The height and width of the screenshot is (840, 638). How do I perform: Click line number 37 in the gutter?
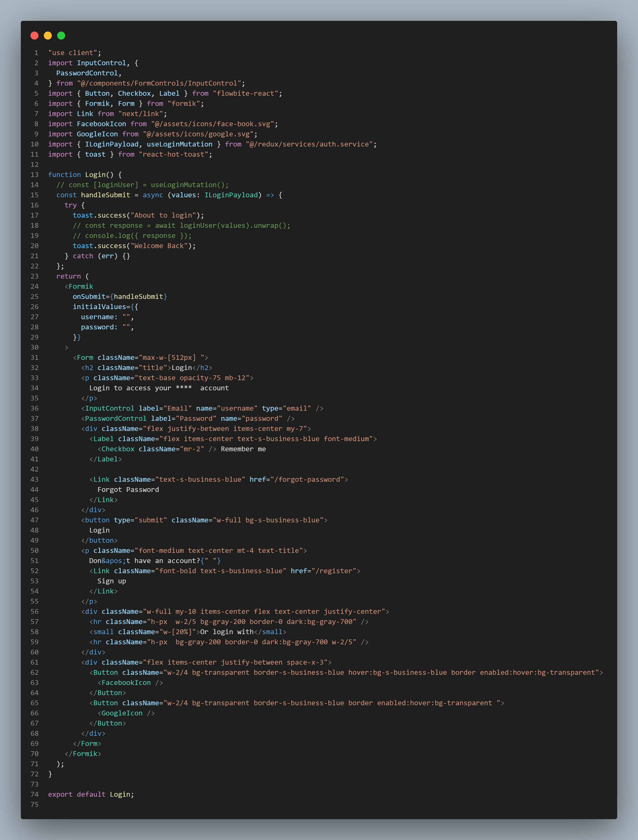(34, 418)
